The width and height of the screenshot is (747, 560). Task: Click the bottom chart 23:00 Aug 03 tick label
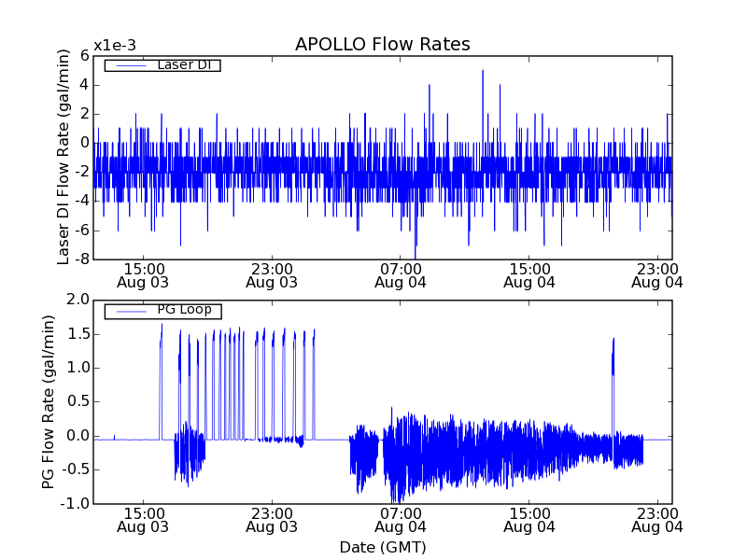point(272,520)
